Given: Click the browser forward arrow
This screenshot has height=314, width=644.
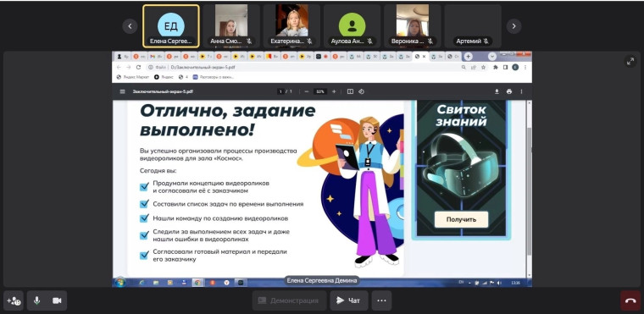Looking at the screenshot, I should (129, 67).
